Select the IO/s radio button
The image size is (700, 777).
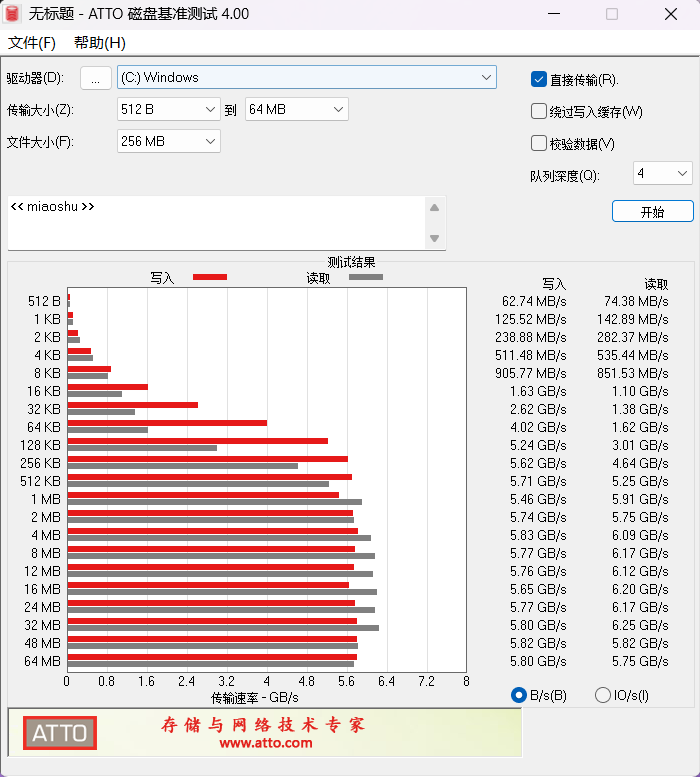(x=602, y=695)
